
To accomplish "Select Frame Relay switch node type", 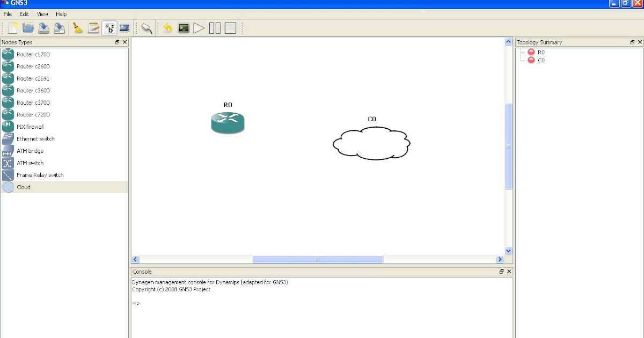I will tap(64, 175).
